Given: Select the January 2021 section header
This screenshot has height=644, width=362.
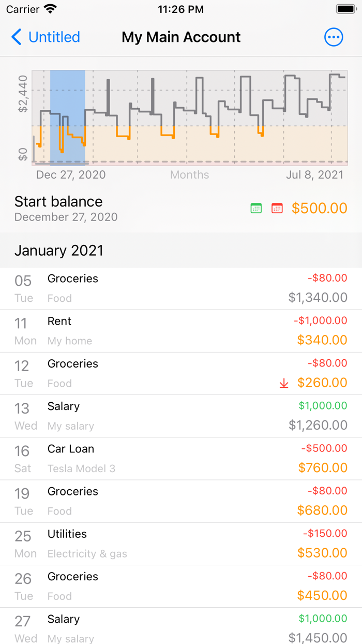Looking at the screenshot, I should [58, 251].
